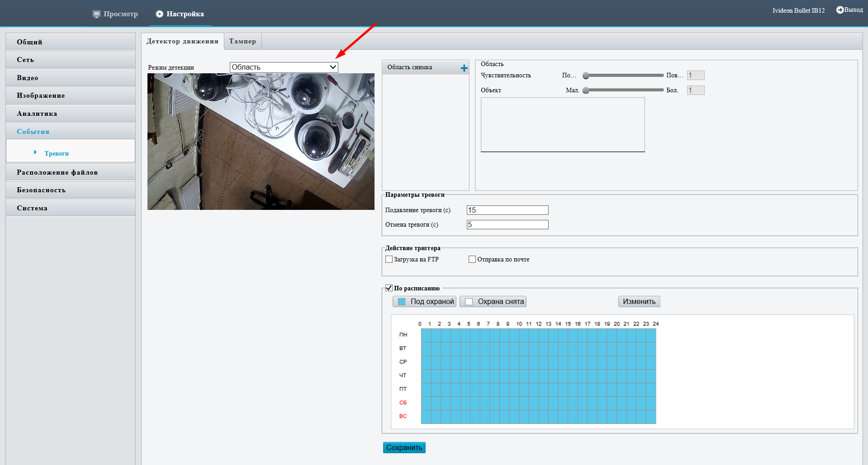Click the camera preview image

coord(261,142)
